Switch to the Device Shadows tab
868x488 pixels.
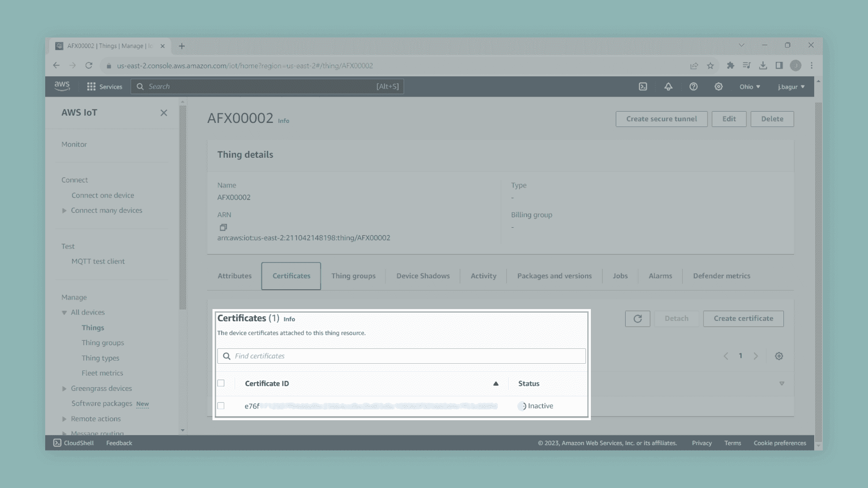(423, 276)
